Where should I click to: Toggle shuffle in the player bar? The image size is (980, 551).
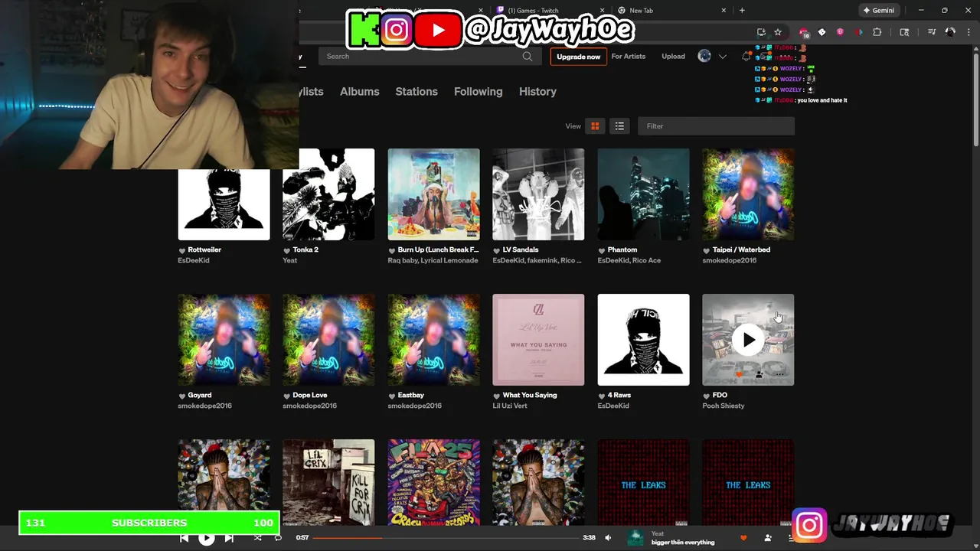pyautogui.click(x=257, y=538)
